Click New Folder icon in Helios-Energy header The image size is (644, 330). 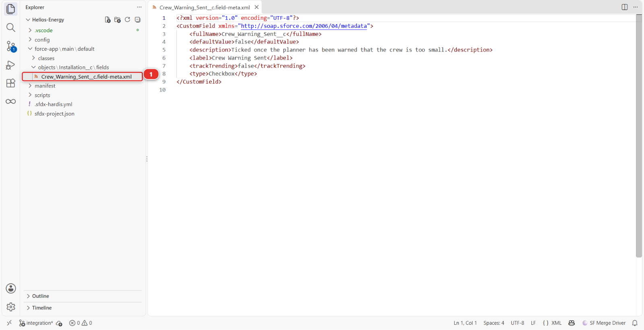(x=118, y=20)
